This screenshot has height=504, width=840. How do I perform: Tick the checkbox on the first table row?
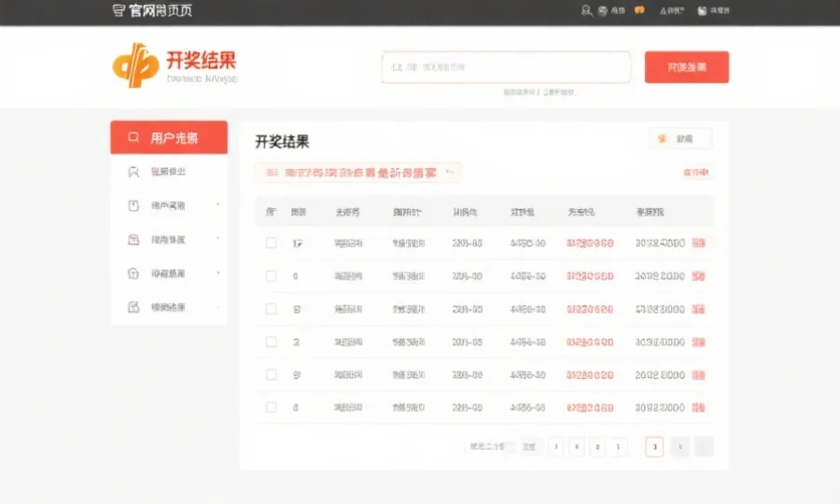(x=271, y=244)
